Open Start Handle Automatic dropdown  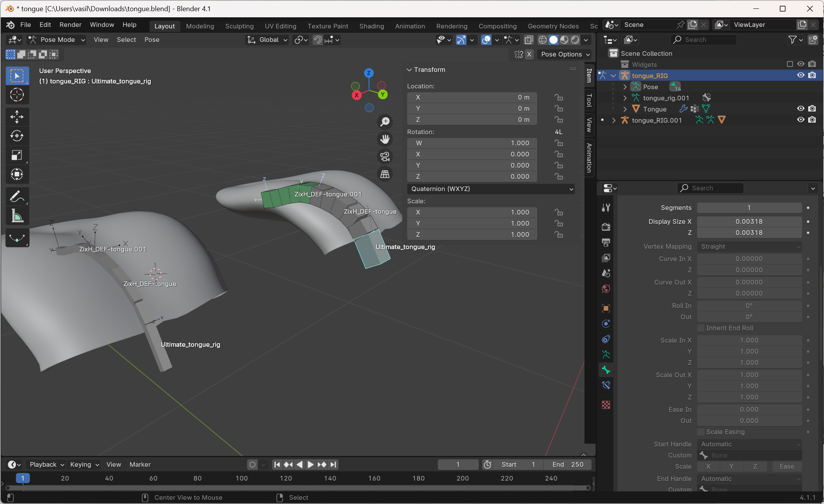point(749,444)
